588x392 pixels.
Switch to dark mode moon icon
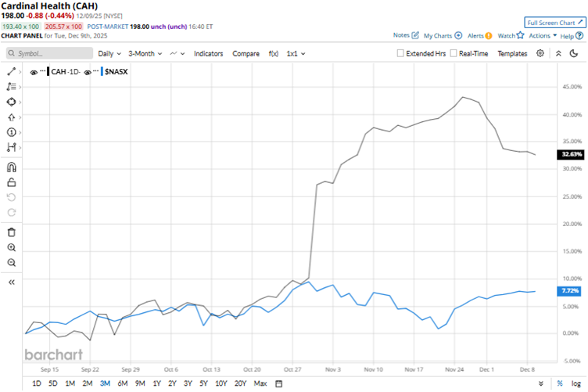tap(574, 54)
